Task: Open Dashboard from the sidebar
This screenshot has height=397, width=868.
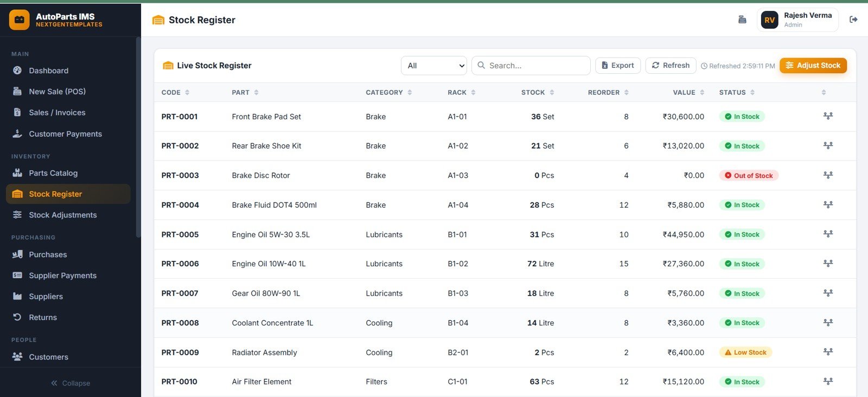Action: coord(68,71)
